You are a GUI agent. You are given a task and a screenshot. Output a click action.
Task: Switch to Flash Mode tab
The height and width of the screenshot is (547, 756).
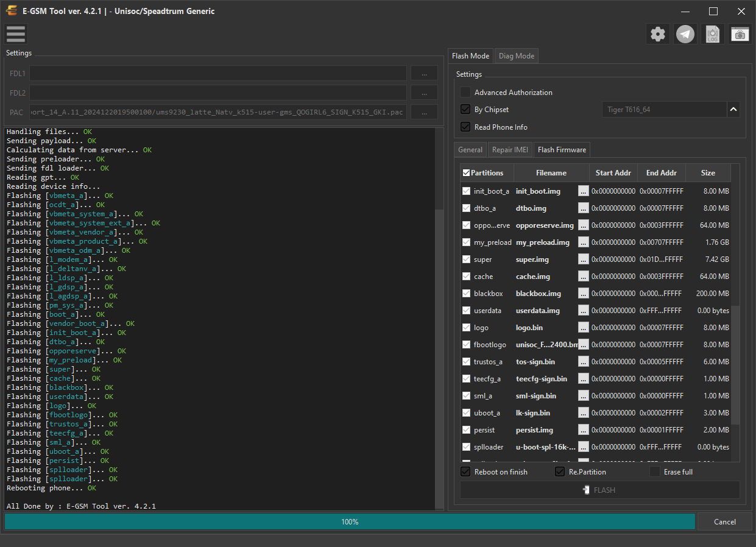(x=470, y=56)
